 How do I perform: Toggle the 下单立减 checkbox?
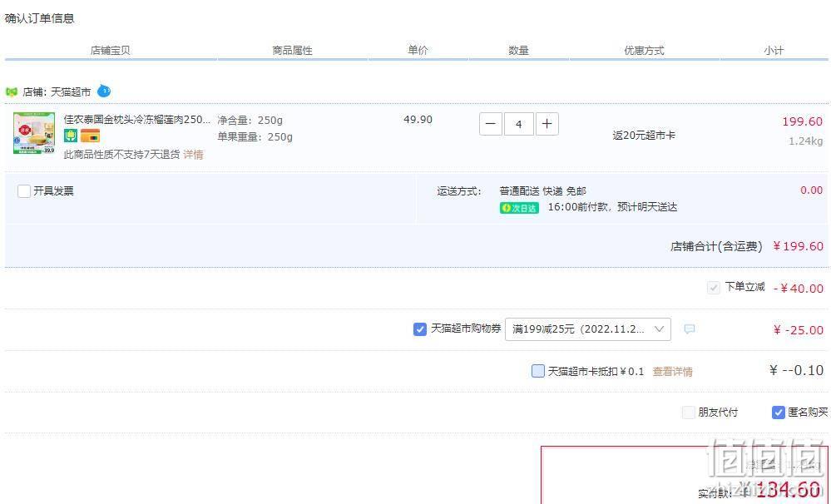pos(714,288)
